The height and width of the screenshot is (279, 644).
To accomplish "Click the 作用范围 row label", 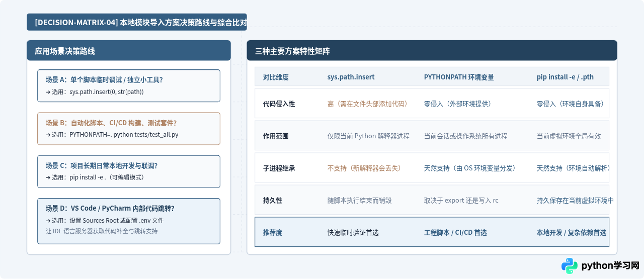I will tap(276, 136).
